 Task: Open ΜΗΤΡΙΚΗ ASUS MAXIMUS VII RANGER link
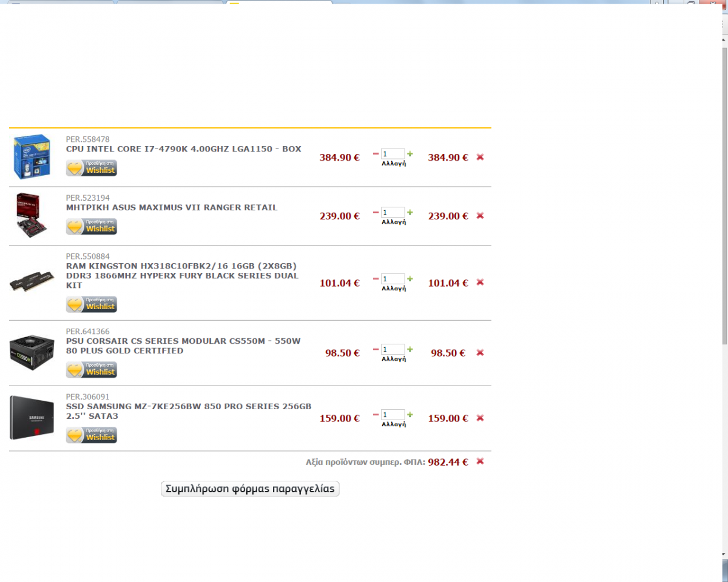172,207
